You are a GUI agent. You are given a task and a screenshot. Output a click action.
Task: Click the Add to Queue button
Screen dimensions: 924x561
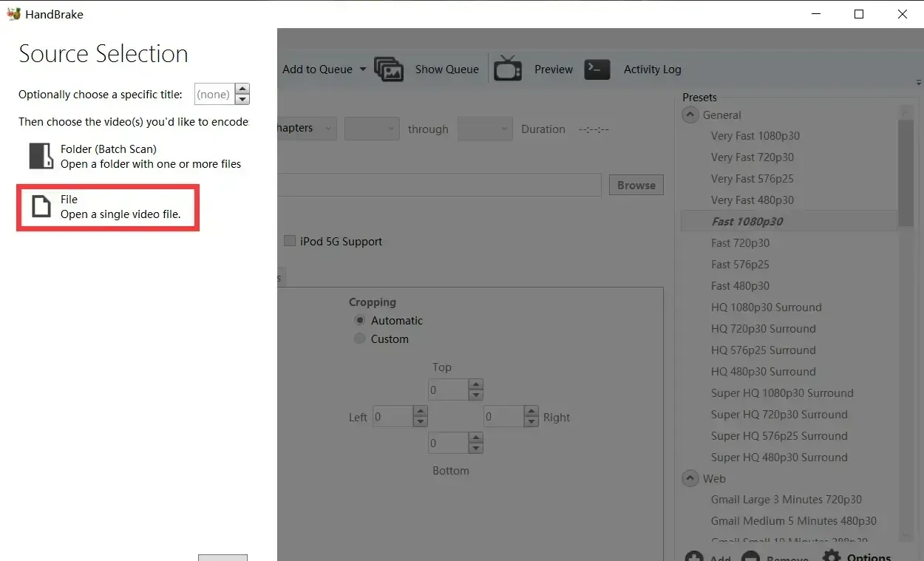tap(317, 69)
